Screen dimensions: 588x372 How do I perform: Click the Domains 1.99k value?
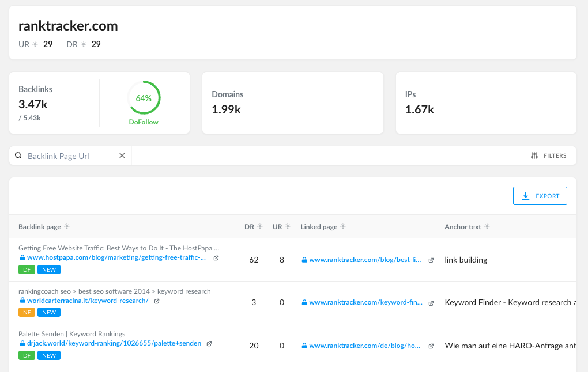tap(226, 109)
